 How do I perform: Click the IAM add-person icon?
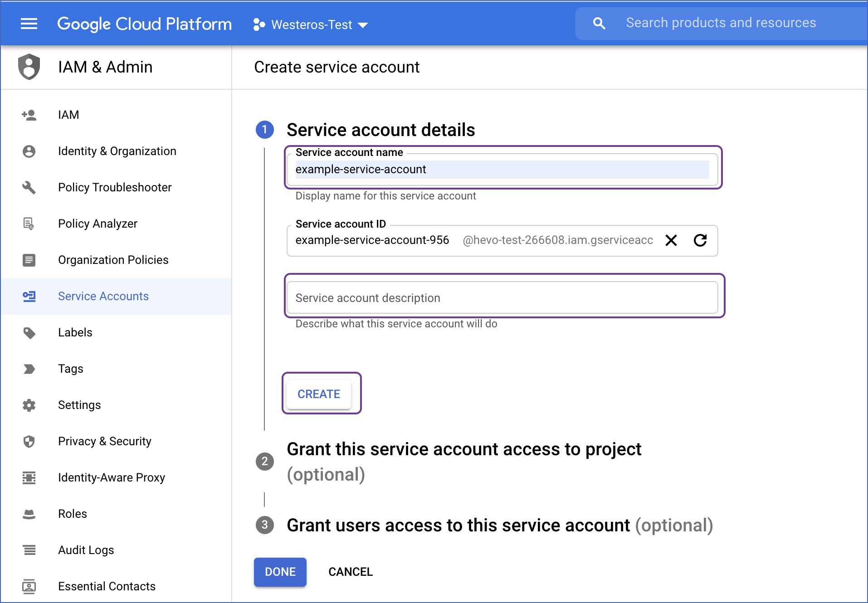pos(29,115)
